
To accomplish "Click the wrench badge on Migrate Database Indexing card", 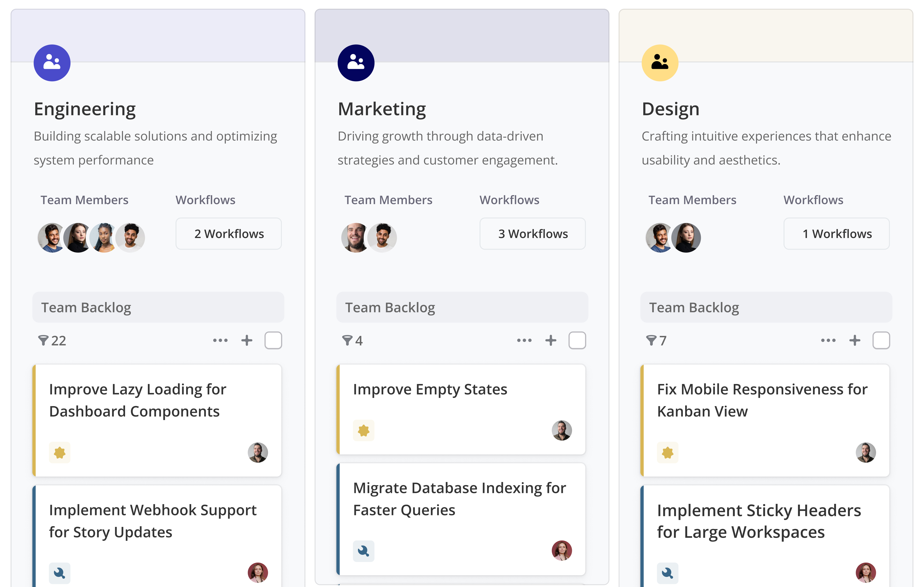I will pyautogui.click(x=363, y=551).
